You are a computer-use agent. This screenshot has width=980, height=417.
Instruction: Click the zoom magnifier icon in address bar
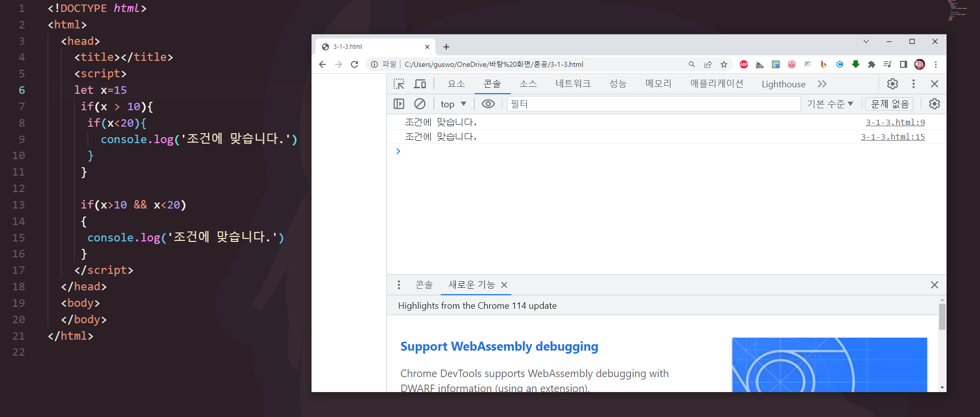692,64
